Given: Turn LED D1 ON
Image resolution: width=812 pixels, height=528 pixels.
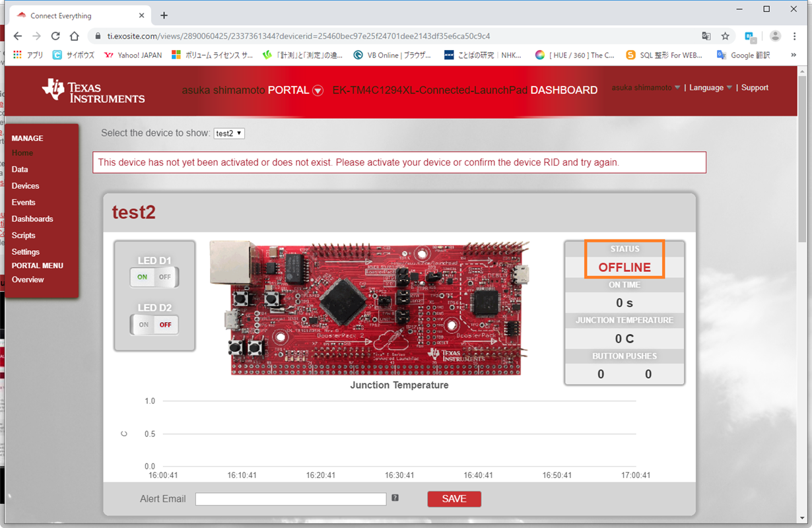Looking at the screenshot, I should point(143,277).
